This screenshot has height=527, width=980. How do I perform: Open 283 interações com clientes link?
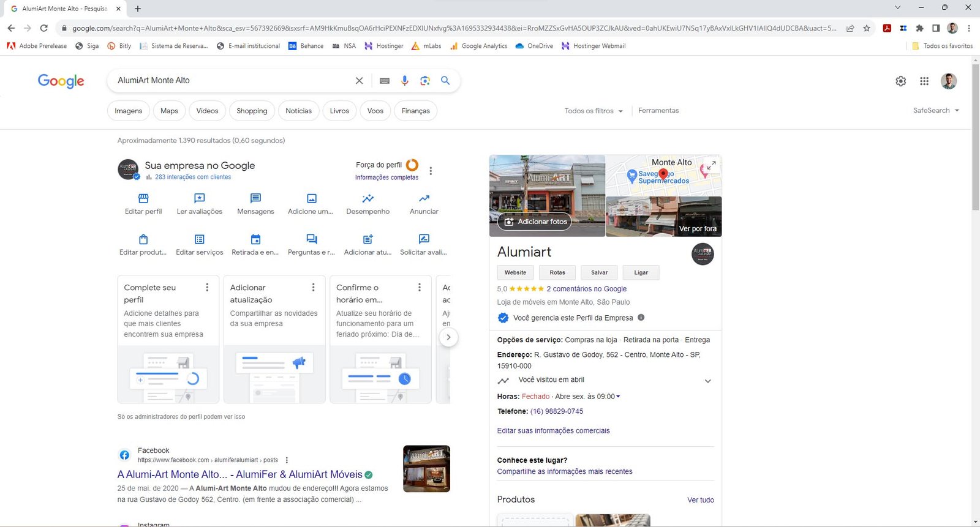tap(192, 177)
